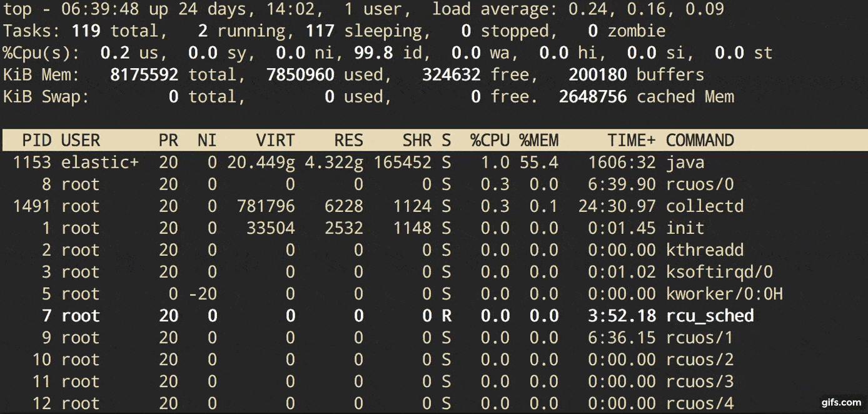Select the kthreadd process row
868x414 pixels.
click(x=375, y=250)
